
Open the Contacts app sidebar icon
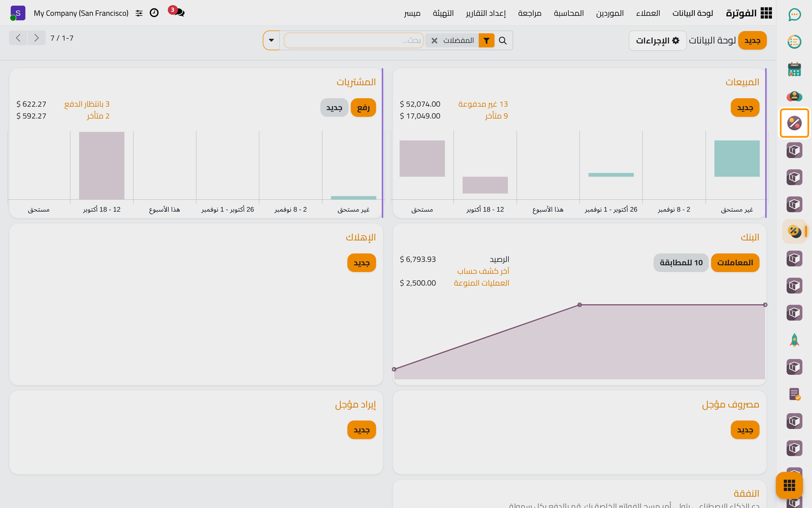click(x=794, y=96)
